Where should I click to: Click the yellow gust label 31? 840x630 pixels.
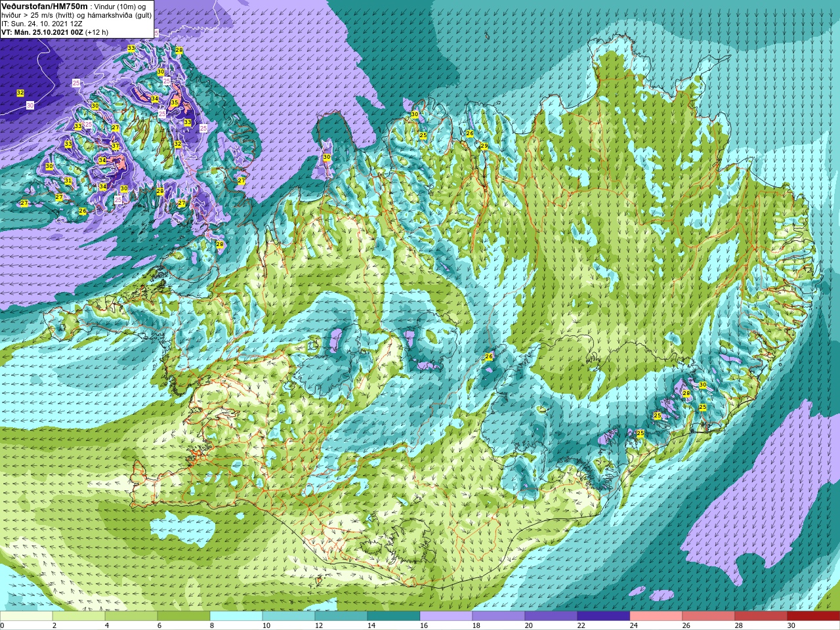68,180
